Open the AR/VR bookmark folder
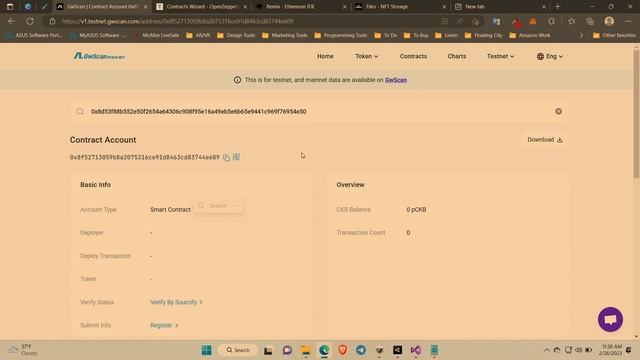Viewport: 640px width, 360px height. 198,36
